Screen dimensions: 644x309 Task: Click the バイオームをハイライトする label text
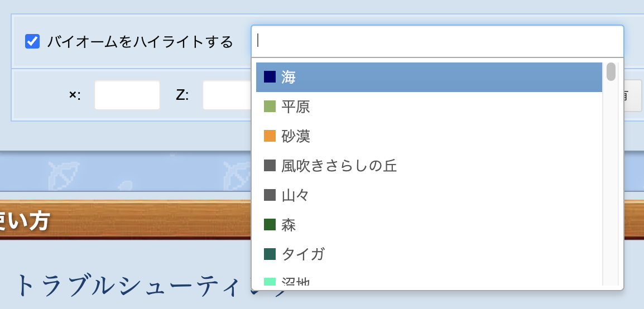pyautogui.click(x=140, y=42)
